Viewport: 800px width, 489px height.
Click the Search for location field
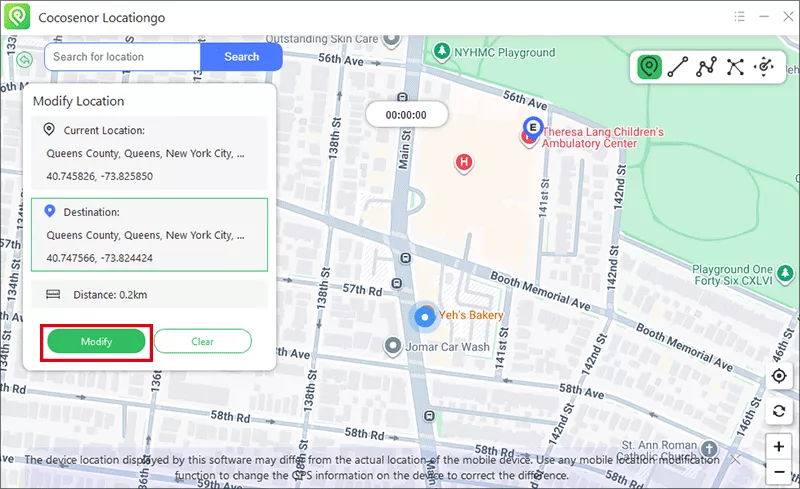pyautogui.click(x=122, y=57)
